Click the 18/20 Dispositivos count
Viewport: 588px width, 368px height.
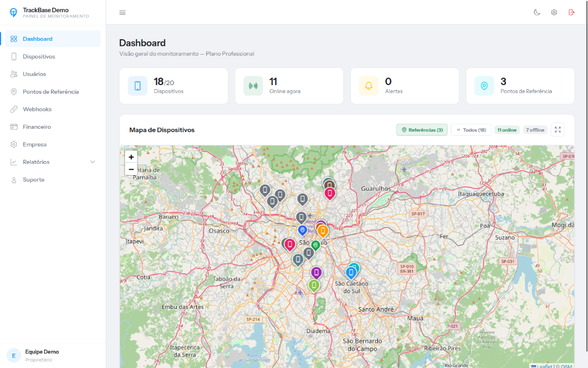pyautogui.click(x=164, y=82)
